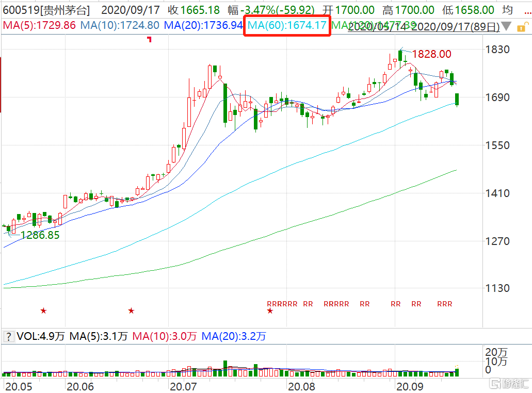The height and width of the screenshot is (393, 532).
Task: Click the 低 1658.00 low value
Action: coord(468,10)
